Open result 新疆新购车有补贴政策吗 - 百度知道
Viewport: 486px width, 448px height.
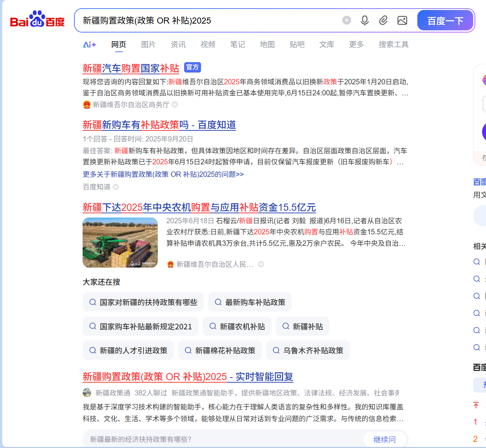(x=159, y=125)
